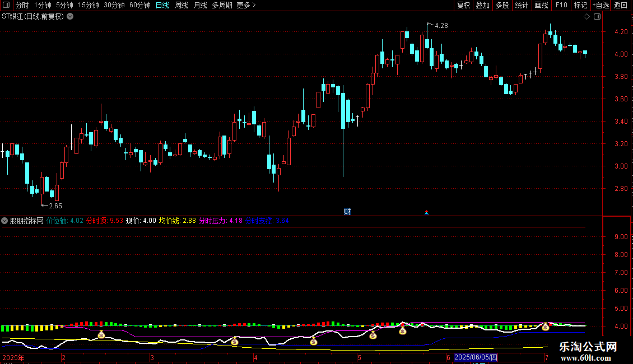Click the 4.28 high price label
The width and height of the screenshot is (633, 364).
(x=441, y=25)
